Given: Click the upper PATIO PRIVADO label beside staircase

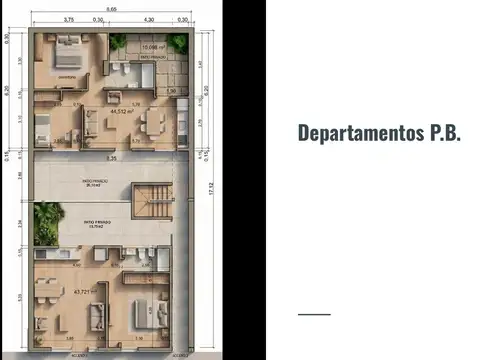Looking at the screenshot, I should pyautogui.click(x=95, y=183).
